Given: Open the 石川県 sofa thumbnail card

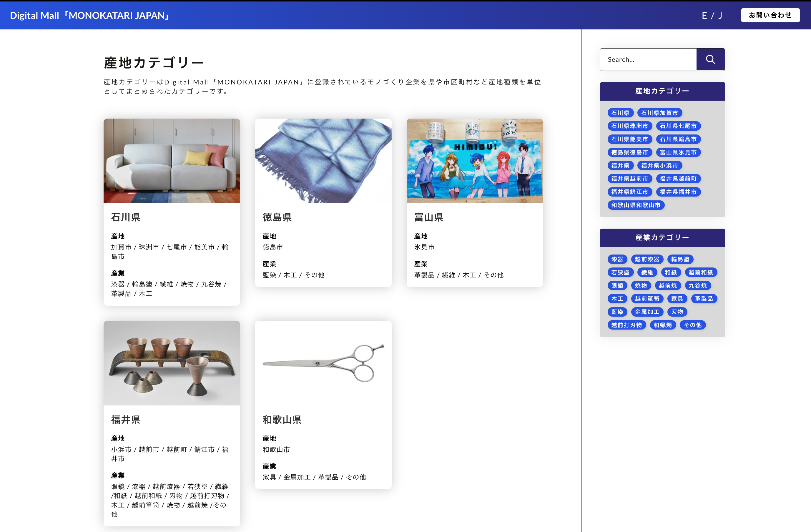Looking at the screenshot, I should [x=172, y=161].
